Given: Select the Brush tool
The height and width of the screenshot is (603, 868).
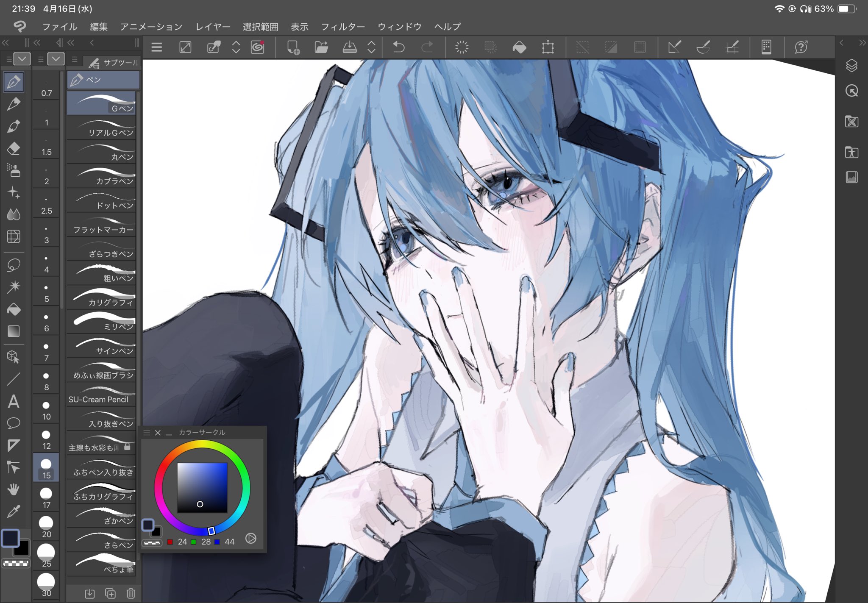Looking at the screenshot, I should point(14,126).
